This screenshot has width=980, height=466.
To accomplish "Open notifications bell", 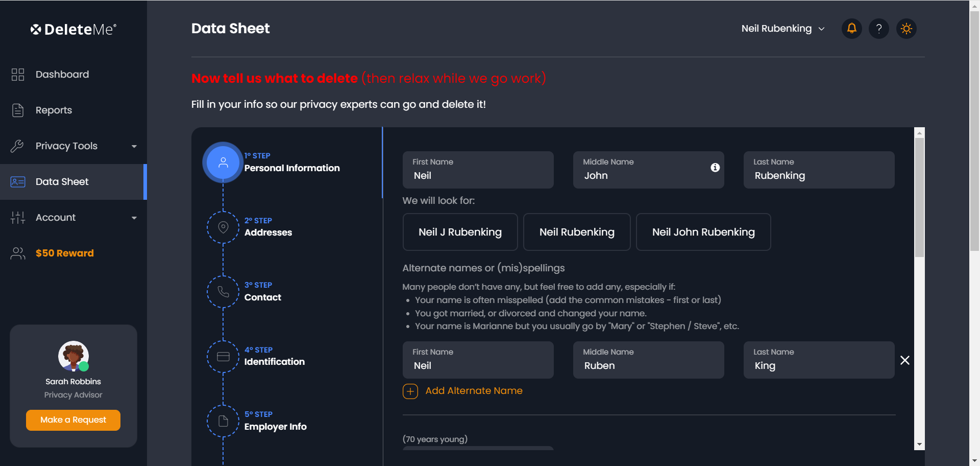I will tap(852, 29).
